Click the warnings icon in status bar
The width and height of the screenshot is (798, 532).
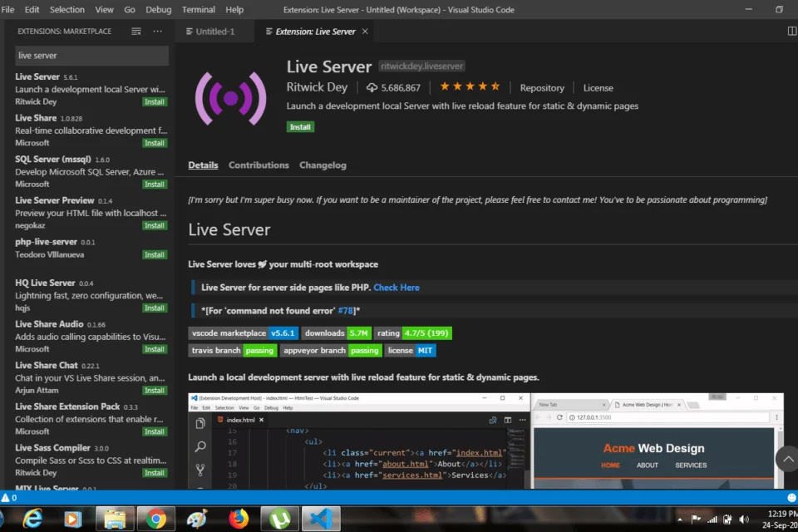click(6, 497)
